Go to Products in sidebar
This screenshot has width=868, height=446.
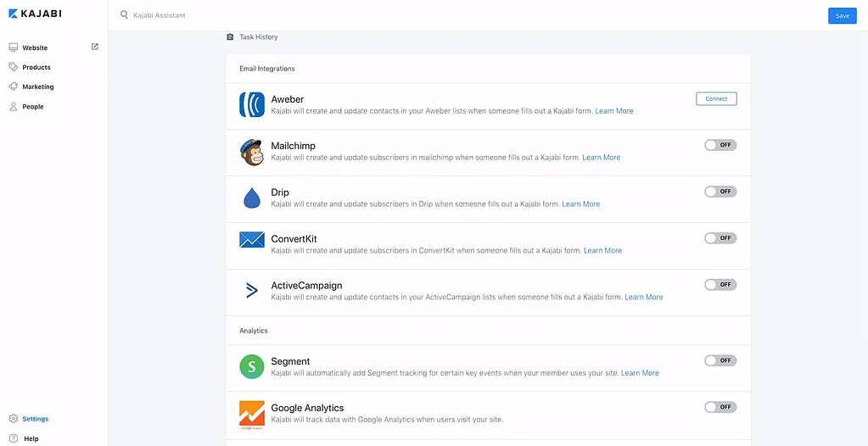(x=36, y=68)
